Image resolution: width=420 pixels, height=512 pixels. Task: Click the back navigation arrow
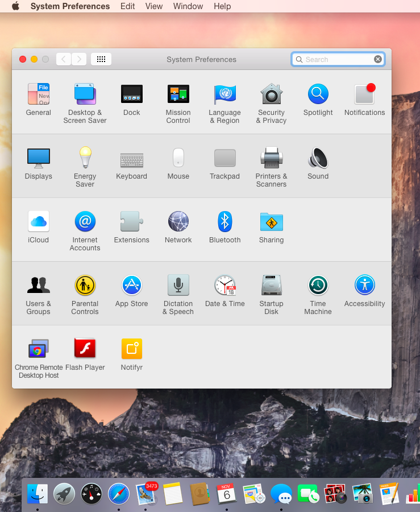[x=63, y=59]
